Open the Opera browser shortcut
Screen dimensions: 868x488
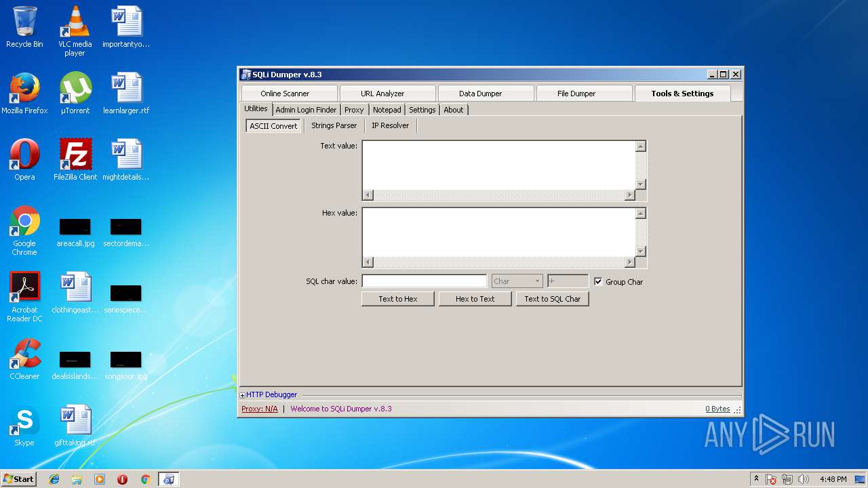(24, 160)
